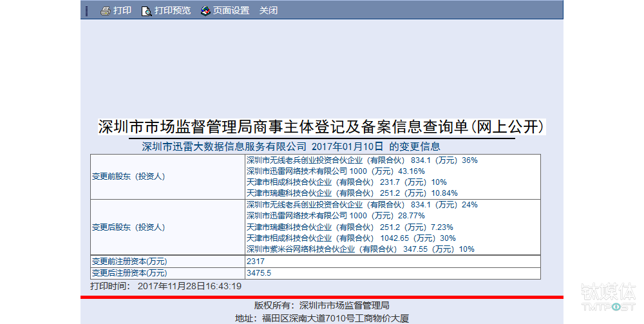Click the toolbar drag handle grip
The height and width of the screenshot is (324, 644).
[87, 11]
